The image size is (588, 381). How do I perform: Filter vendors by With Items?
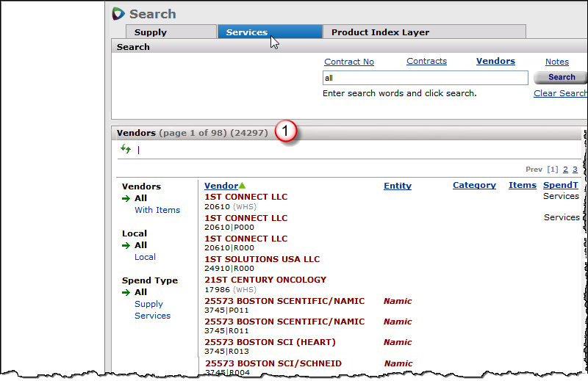point(157,210)
